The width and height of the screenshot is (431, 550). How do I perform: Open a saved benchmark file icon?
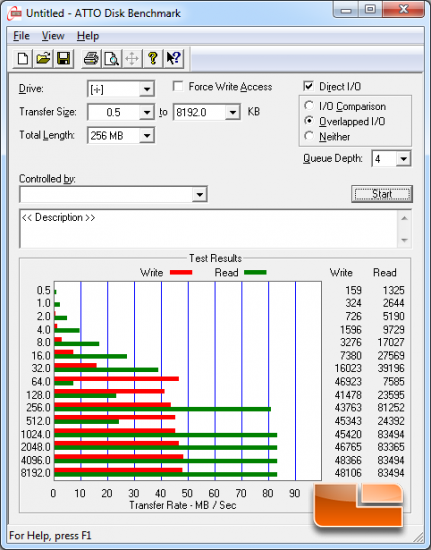click(43, 58)
